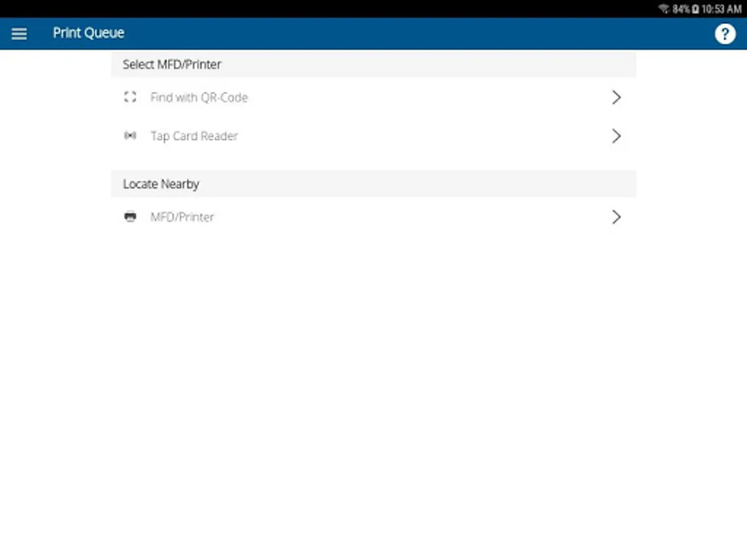Screen dimensions: 747x560
Task: Expand chevron for Tap Card Reader
Action: pos(616,136)
